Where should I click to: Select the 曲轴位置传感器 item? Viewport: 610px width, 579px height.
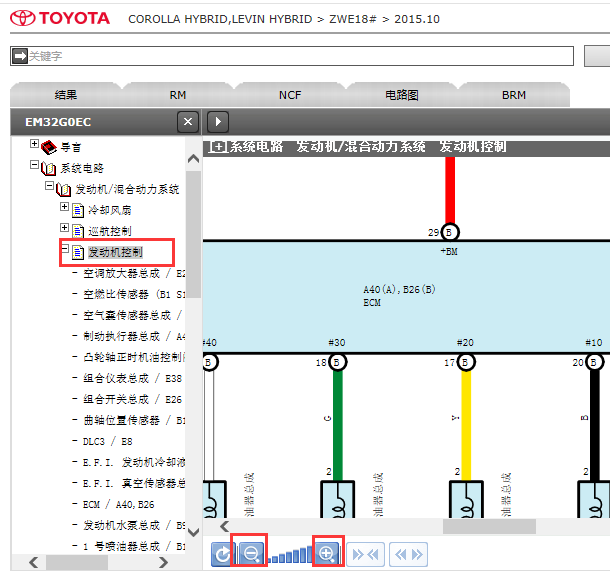click(134, 421)
